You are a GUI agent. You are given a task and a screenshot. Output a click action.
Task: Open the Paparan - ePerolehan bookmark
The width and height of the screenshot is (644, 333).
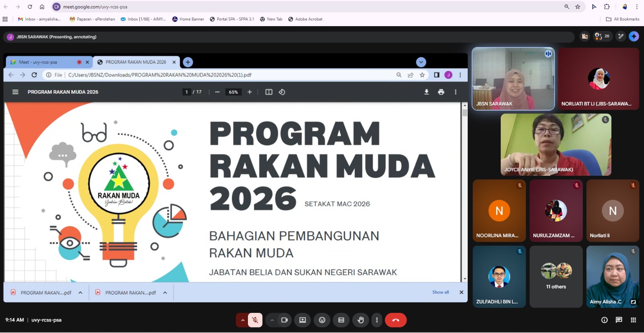pos(92,19)
